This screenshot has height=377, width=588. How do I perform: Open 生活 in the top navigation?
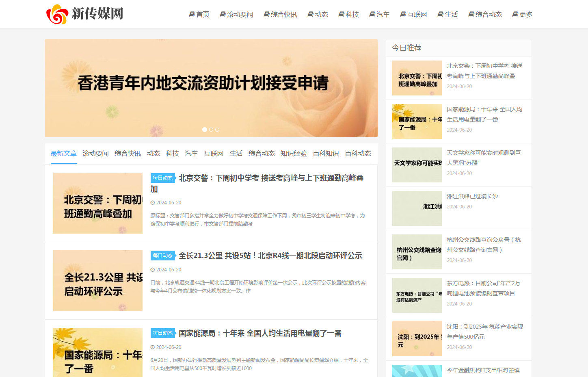[451, 14]
